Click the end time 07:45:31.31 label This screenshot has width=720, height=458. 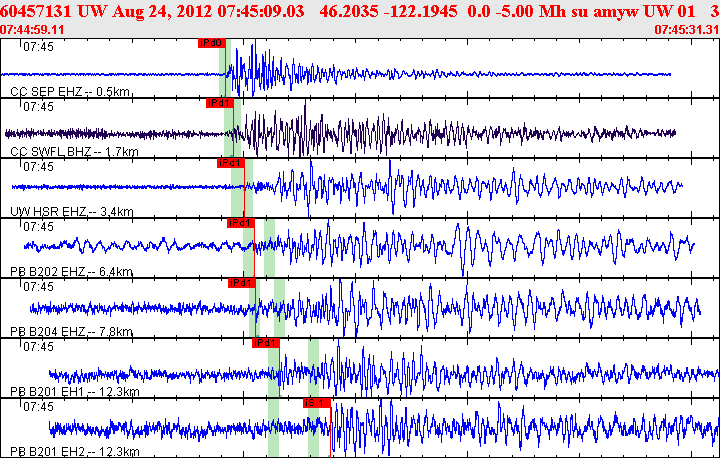[x=687, y=30]
